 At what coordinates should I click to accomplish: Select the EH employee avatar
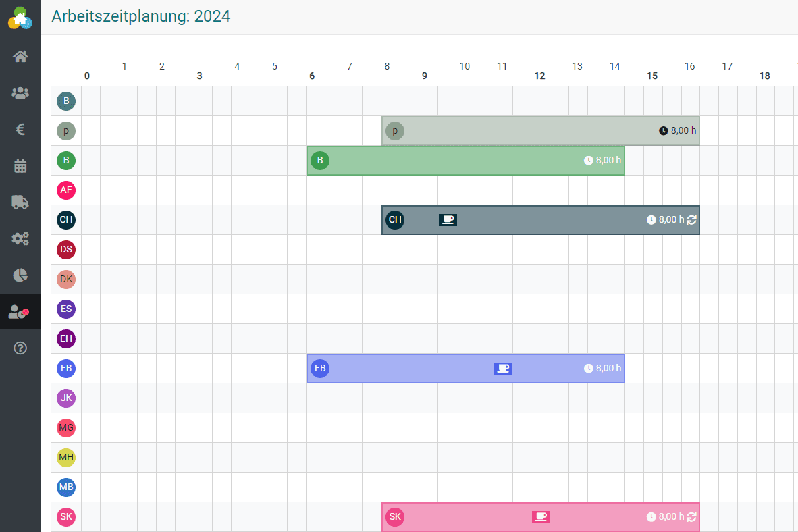[66, 338]
